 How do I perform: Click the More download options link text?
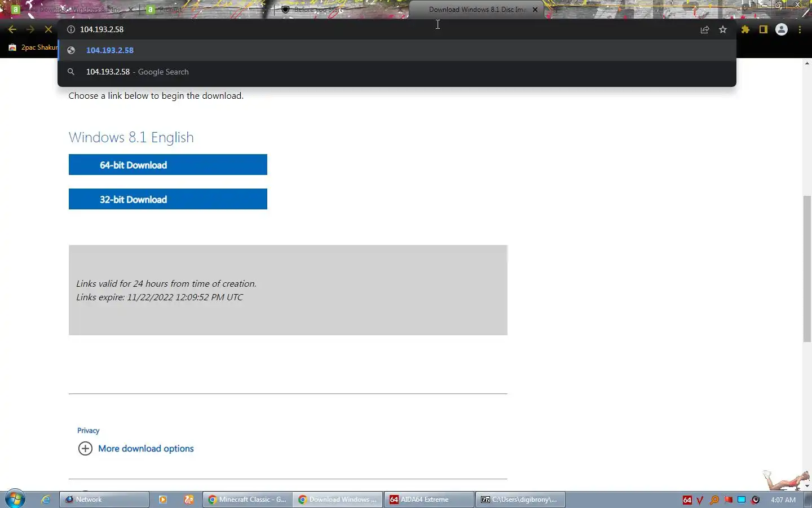[146, 449]
